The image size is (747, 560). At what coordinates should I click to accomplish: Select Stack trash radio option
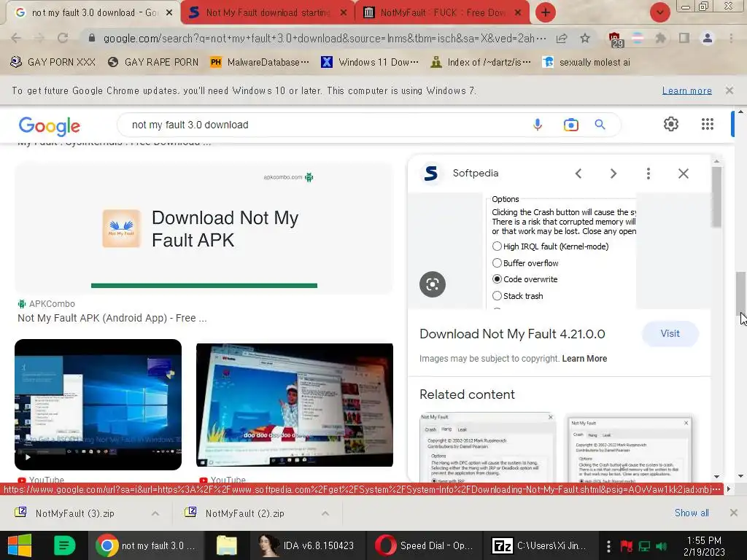(x=497, y=296)
